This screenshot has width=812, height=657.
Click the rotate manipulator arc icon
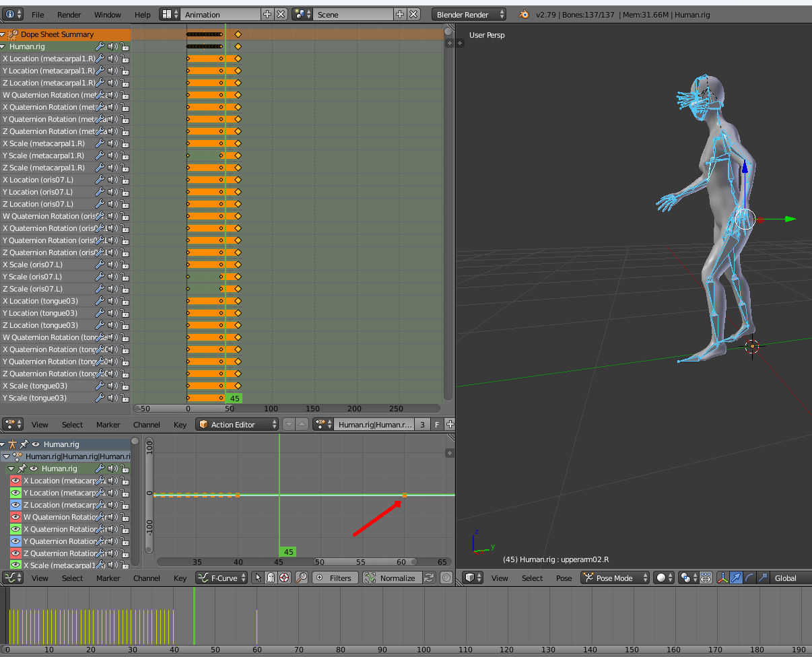(749, 578)
